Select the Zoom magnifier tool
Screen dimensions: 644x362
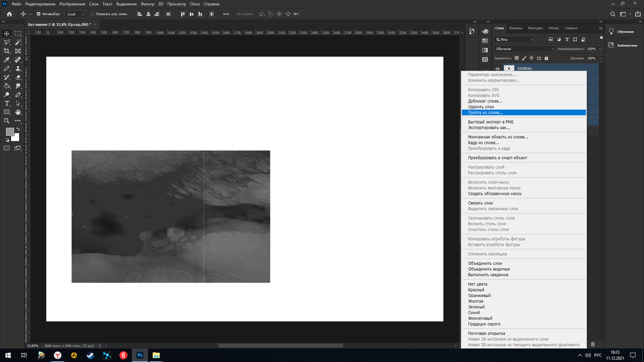7,121
